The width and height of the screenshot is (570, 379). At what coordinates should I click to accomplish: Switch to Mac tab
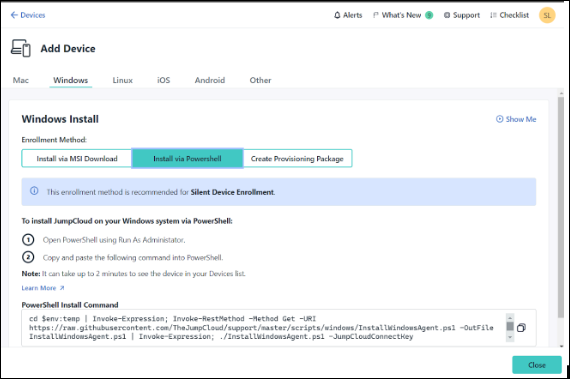click(x=21, y=80)
